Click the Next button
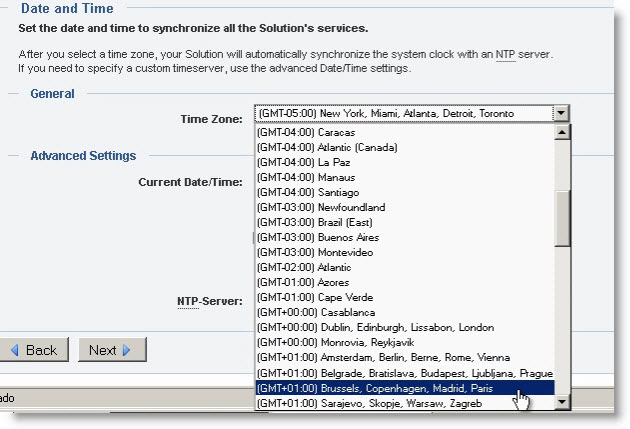The width and height of the screenshot is (630, 429). (x=110, y=350)
